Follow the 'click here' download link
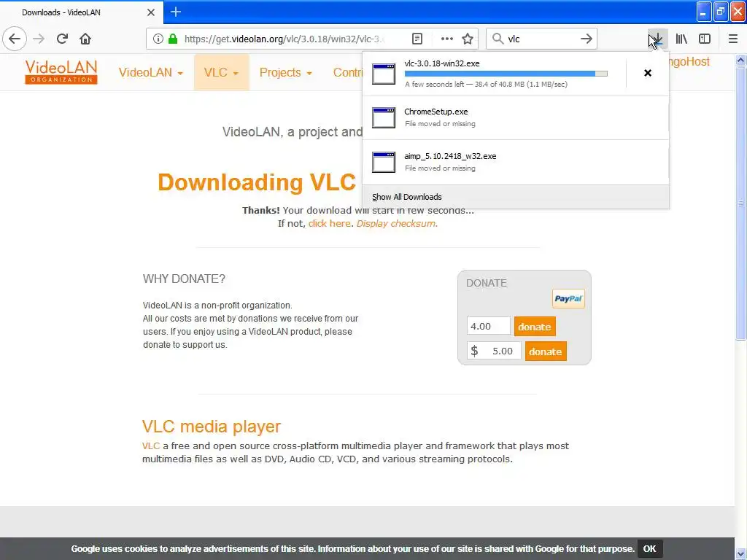 (x=329, y=223)
